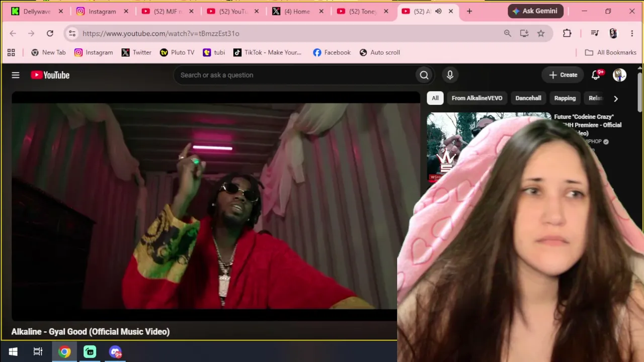Switch to the (52) MJF tab
The height and width of the screenshot is (362, 644).
tap(168, 11)
